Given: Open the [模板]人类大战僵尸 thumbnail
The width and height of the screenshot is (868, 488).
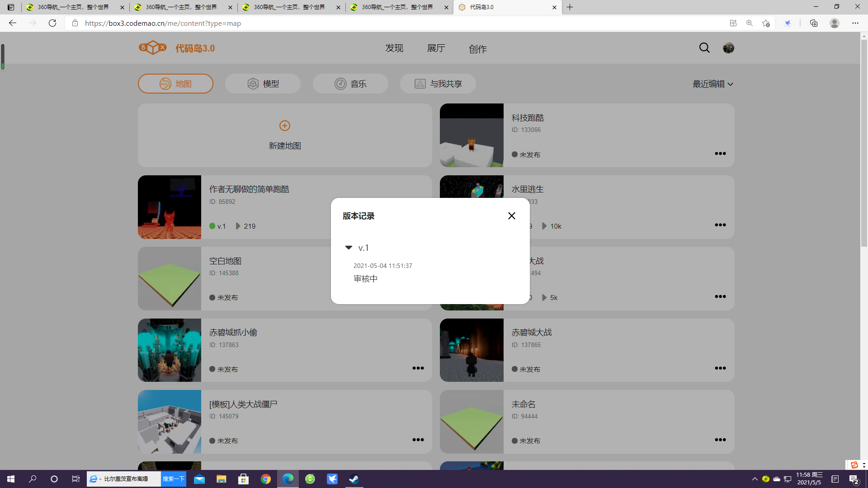Looking at the screenshot, I should coord(170,422).
